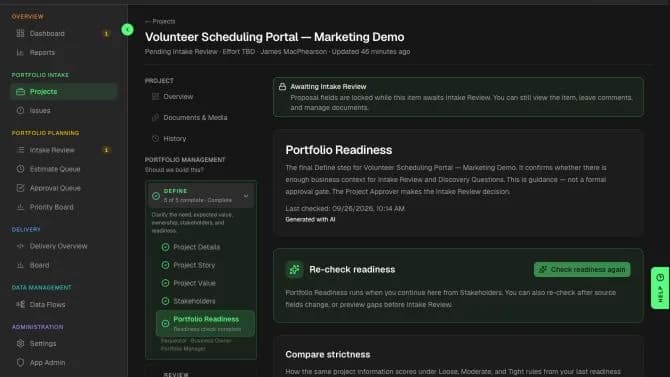The height and width of the screenshot is (377, 670).
Task: Click the Dashboard notification badge
Action: click(106, 33)
